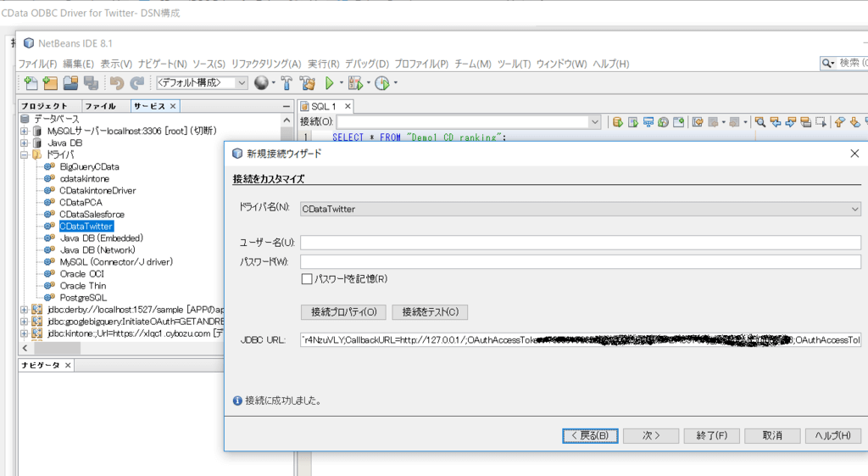Click in the パスワード input field
Viewport: 868px width, 476px height.
pyautogui.click(x=580, y=261)
